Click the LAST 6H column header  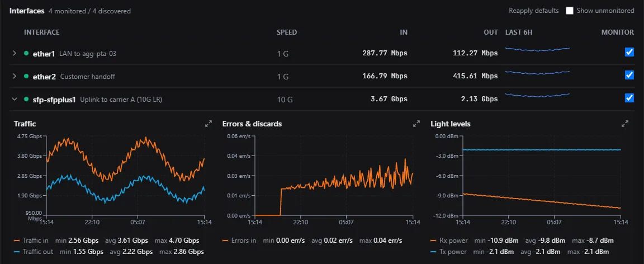point(519,32)
